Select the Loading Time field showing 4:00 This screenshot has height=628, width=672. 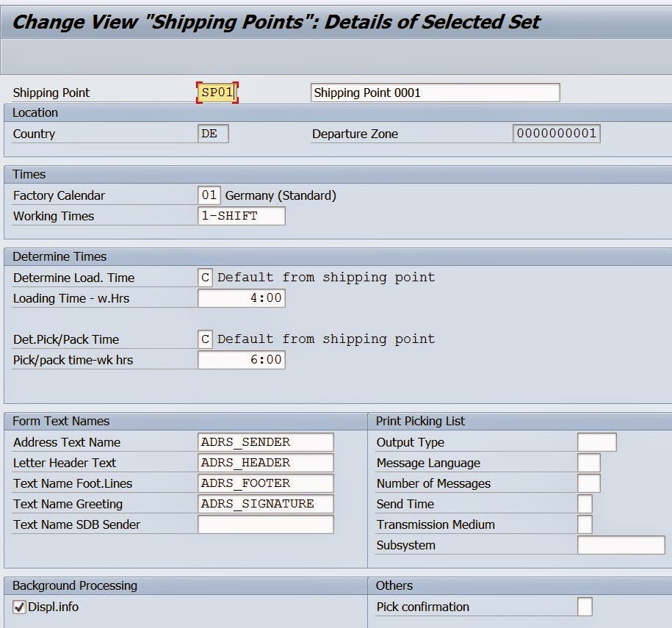242,297
